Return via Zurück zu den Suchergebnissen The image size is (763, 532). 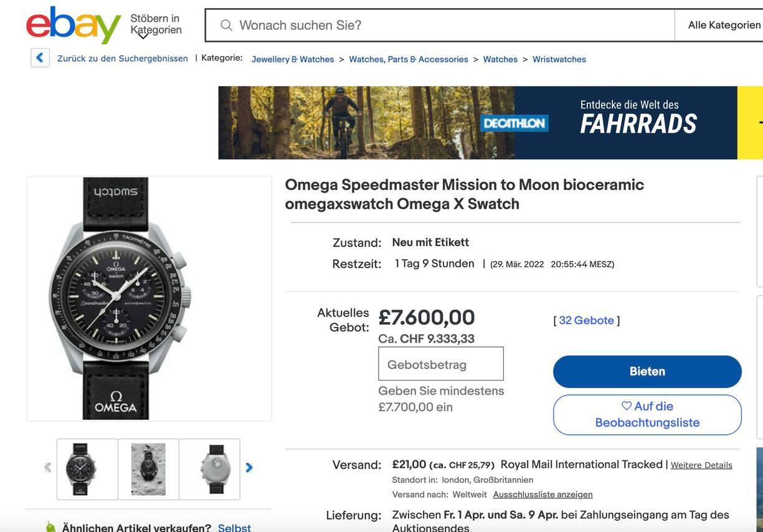122,57
